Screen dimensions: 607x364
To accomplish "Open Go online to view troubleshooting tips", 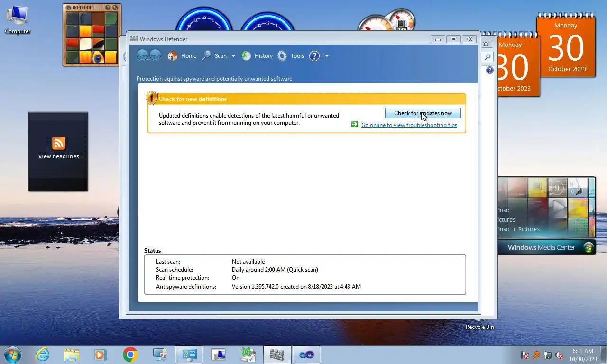I will [x=409, y=125].
